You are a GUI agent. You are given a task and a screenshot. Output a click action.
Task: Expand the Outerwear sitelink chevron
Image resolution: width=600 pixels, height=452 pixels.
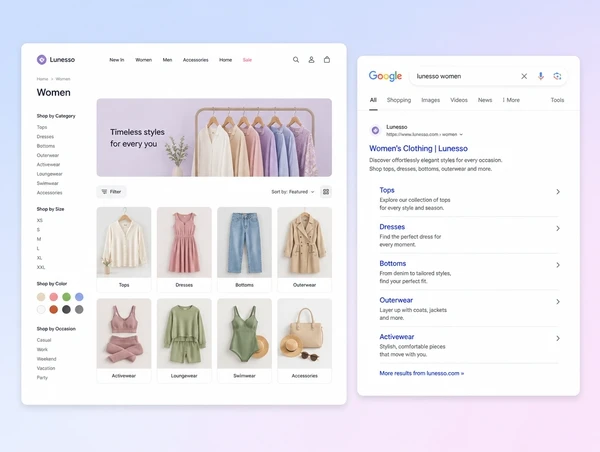(558, 302)
